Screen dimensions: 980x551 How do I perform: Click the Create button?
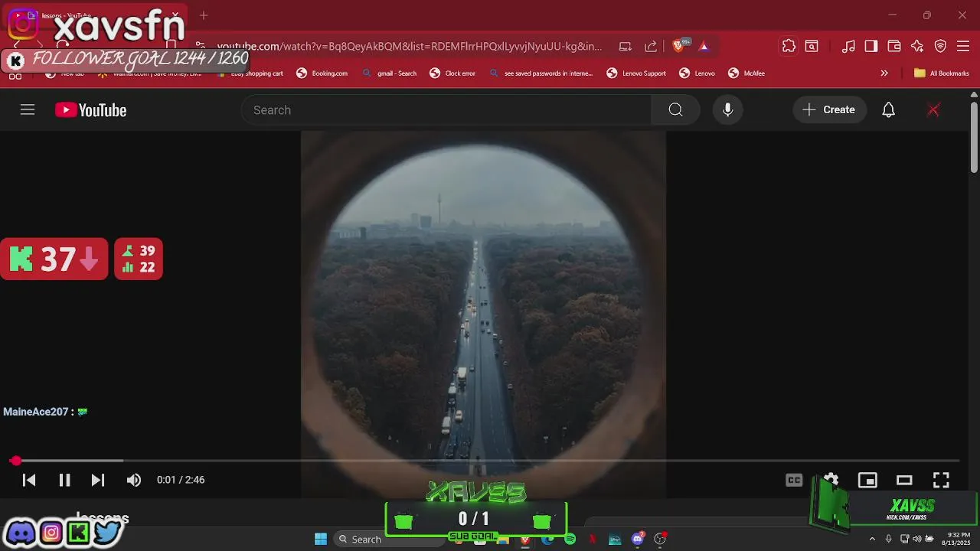[x=829, y=109]
